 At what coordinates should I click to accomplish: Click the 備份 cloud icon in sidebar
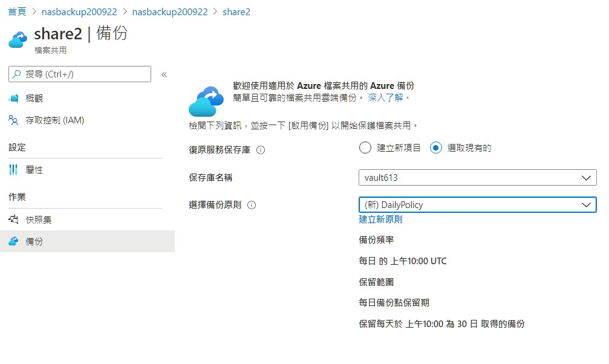[x=13, y=241]
